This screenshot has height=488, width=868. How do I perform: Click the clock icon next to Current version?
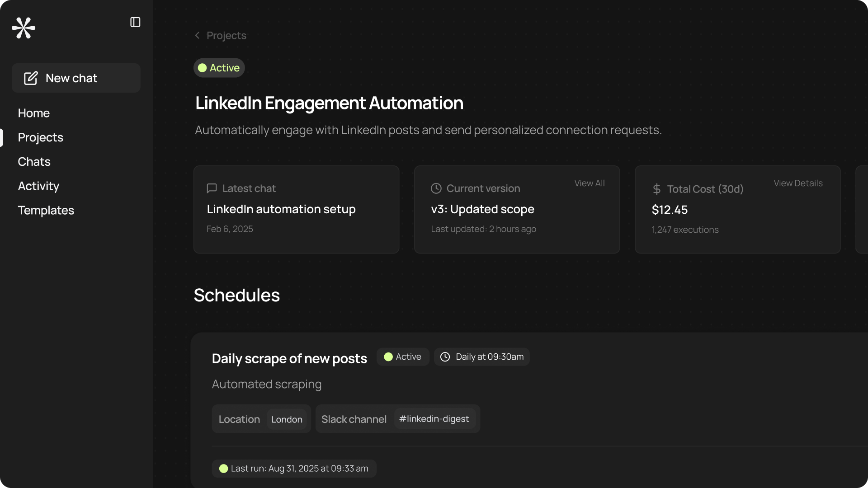pos(436,188)
